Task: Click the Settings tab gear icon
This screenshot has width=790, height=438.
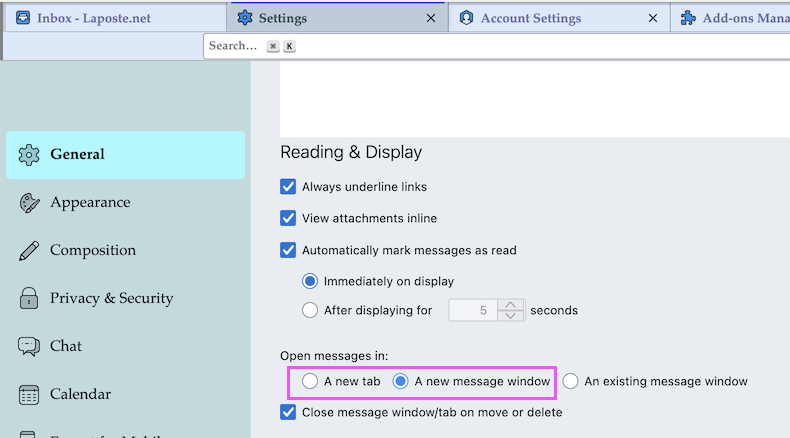Action: coord(245,18)
